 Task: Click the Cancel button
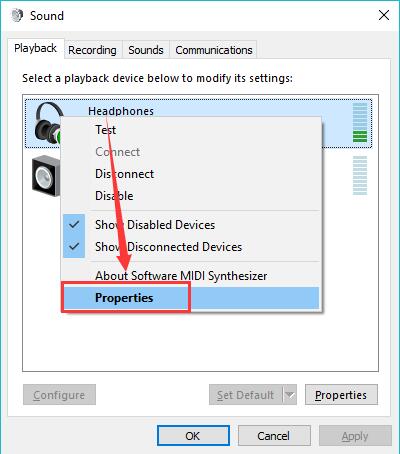point(274,436)
